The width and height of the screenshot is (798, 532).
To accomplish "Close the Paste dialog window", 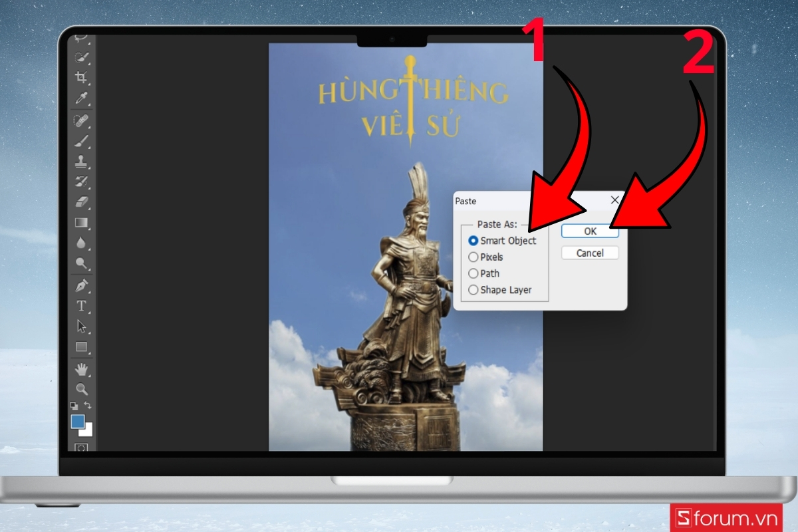I will 615,199.
